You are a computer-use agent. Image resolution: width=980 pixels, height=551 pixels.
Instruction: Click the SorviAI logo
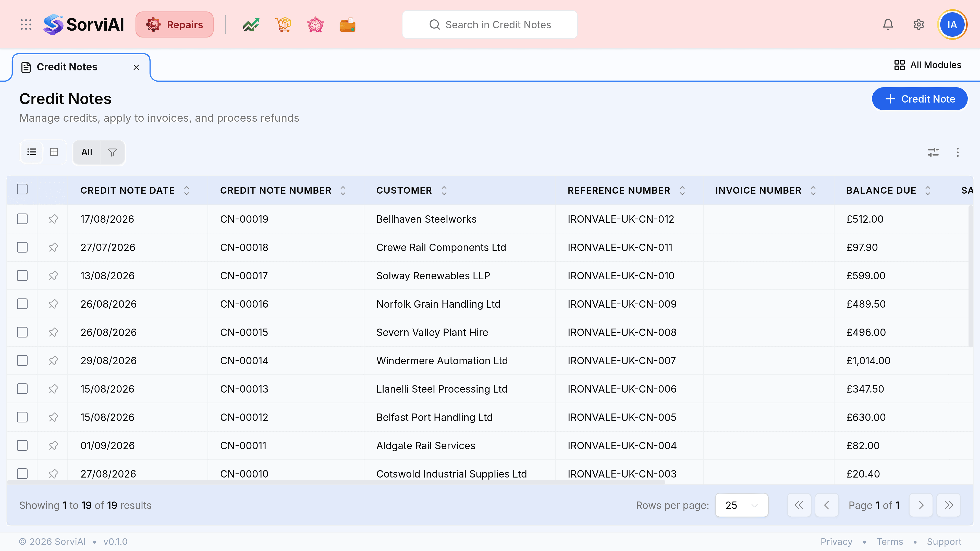[x=84, y=25]
